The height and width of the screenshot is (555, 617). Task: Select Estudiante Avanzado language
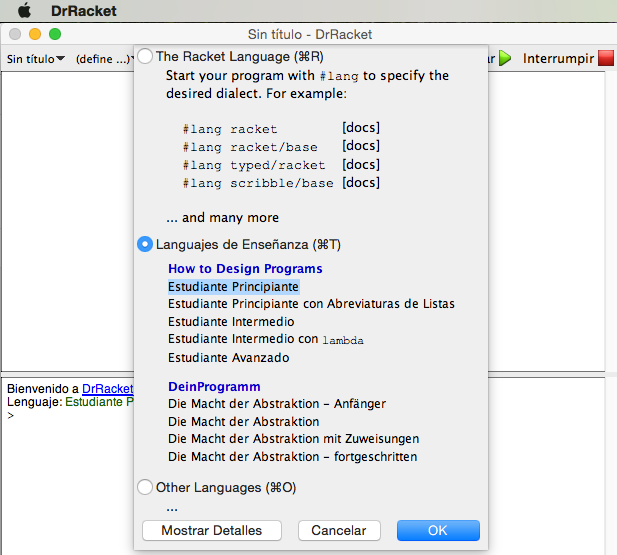(229, 357)
